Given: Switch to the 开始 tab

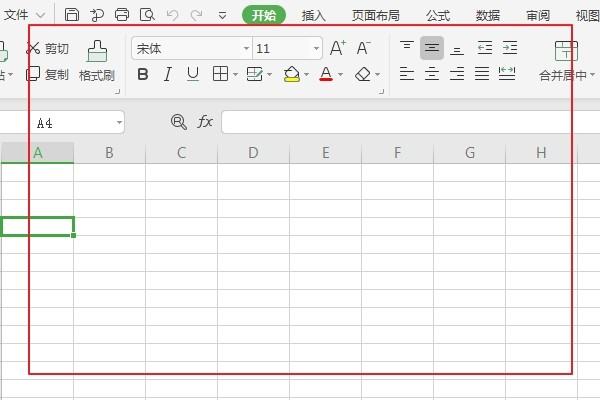Looking at the screenshot, I should tap(264, 15).
